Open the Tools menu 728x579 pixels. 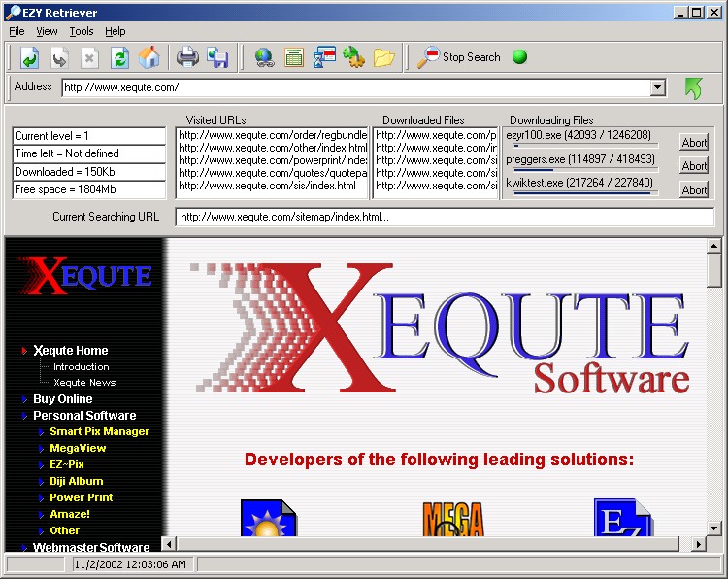[x=82, y=31]
